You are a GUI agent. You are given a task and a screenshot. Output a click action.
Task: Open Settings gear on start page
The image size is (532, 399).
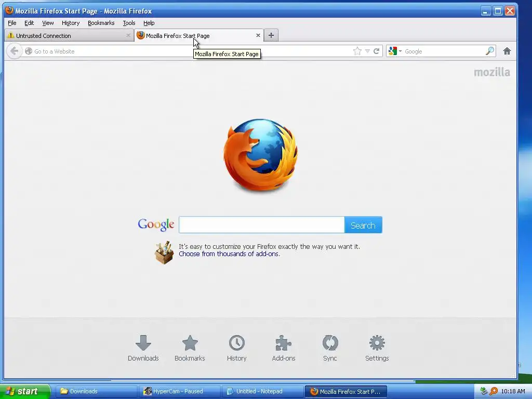pos(377,348)
